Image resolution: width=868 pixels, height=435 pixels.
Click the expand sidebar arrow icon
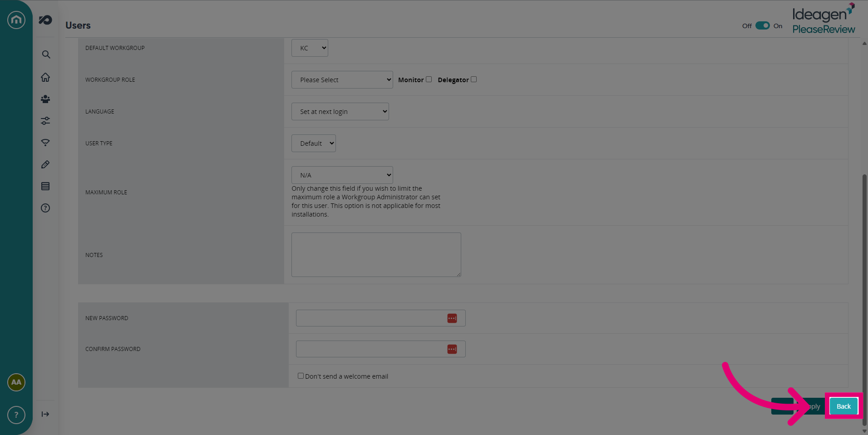(x=45, y=414)
